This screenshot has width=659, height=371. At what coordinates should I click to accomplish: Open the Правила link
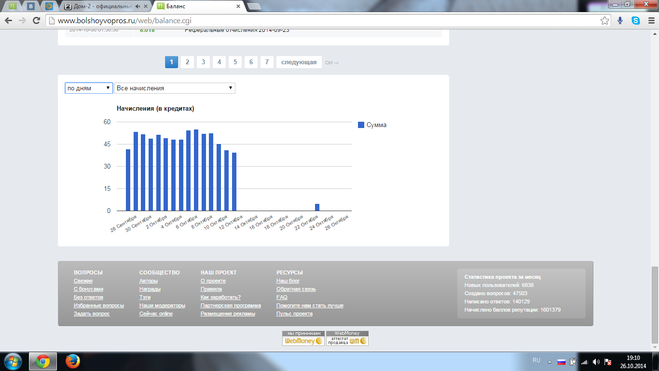pyautogui.click(x=211, y=289)
